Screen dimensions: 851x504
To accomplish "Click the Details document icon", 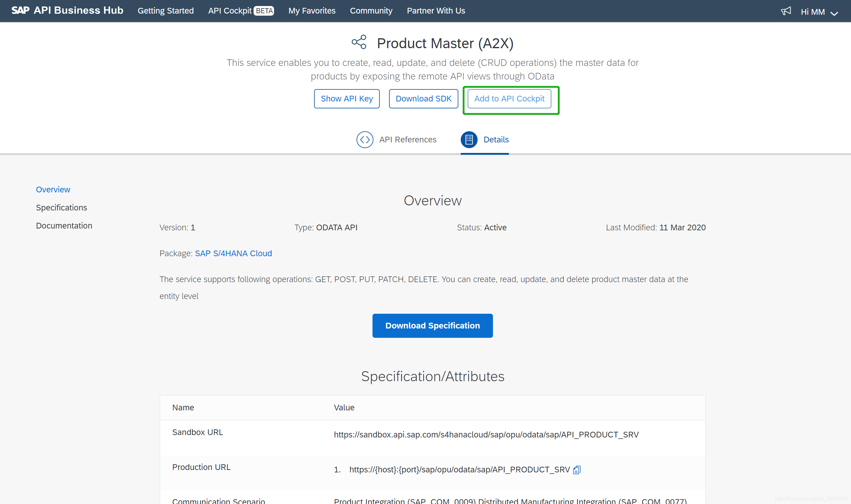I will (469, 140).
